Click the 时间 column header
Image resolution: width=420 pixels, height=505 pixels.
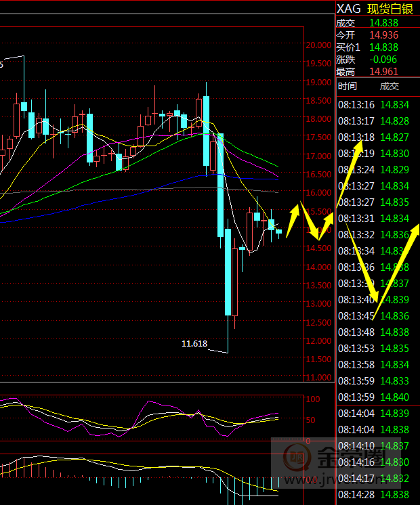(347, 87)
